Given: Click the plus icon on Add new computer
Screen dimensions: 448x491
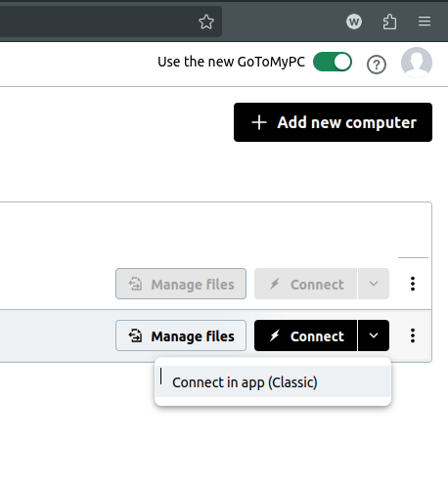Looking at the screenshot, I should [259, 122].
